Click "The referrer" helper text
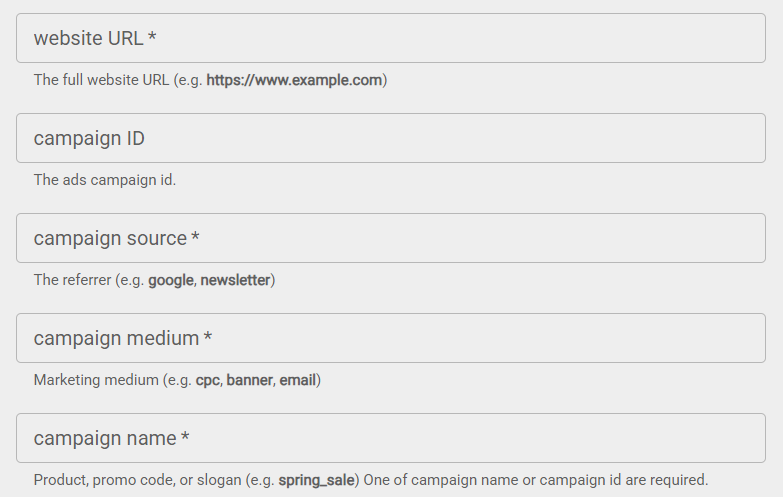The height and width of the screenshot is (497, 783). click(73, 280)
